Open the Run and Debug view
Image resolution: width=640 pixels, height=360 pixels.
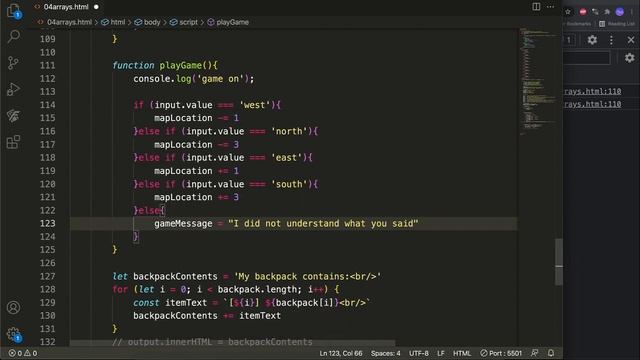pyautogui.click(x=13, y=89)
